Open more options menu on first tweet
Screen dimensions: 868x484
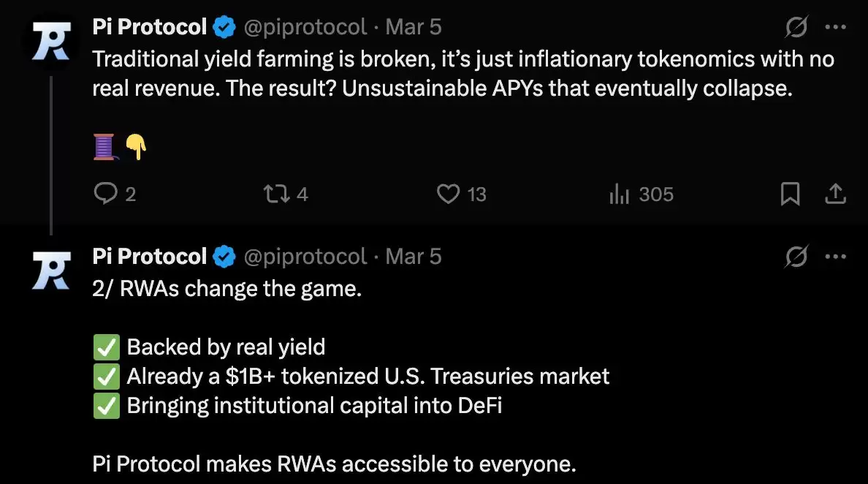tap(835, 27)
